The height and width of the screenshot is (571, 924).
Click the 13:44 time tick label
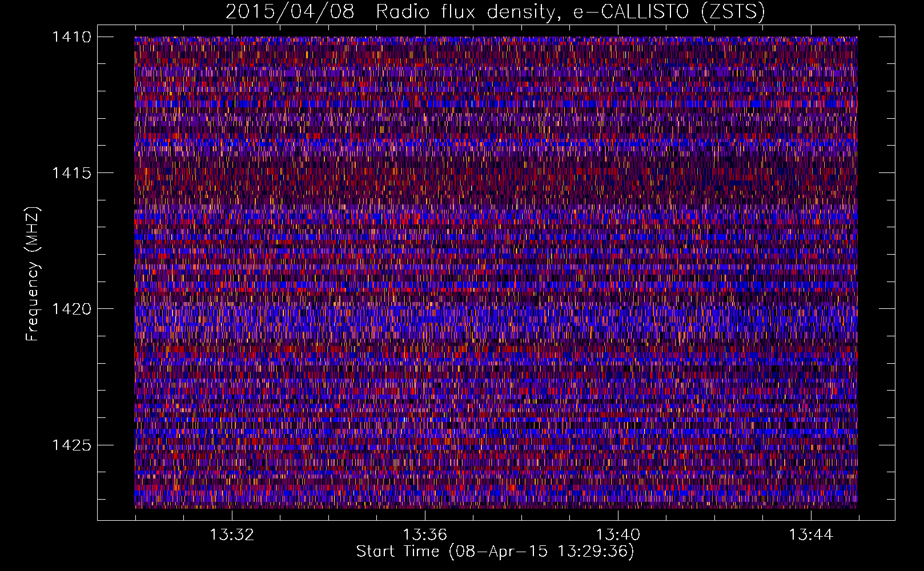811,535
